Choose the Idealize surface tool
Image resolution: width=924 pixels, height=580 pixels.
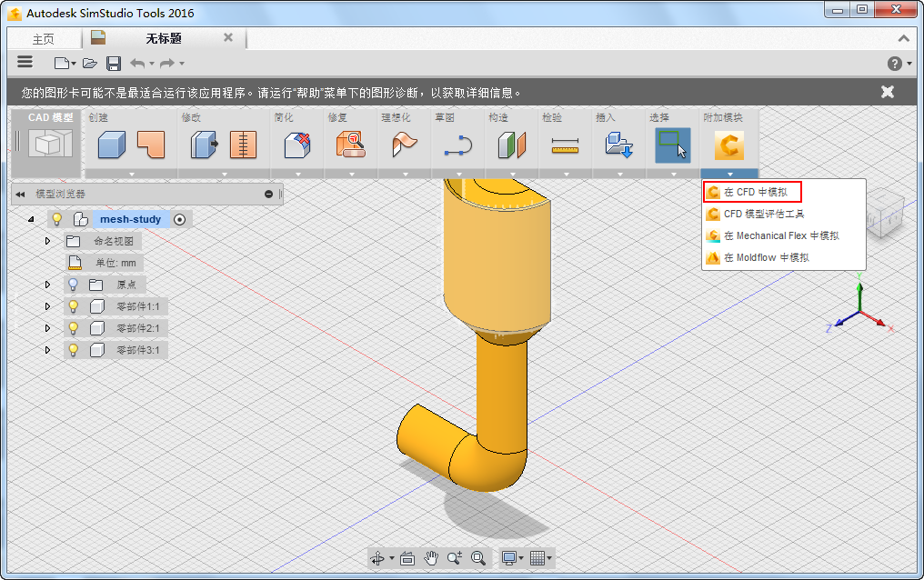404,145
